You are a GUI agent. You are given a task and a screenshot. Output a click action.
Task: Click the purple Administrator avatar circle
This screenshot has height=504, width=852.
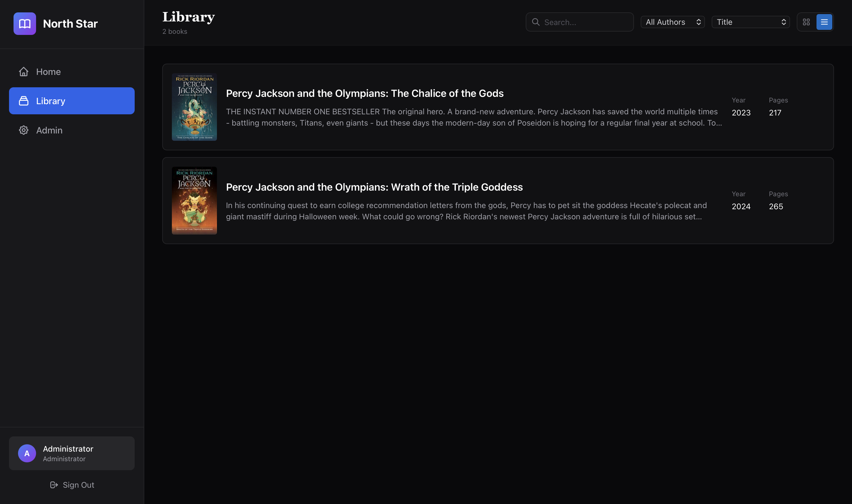coord(27,453)
